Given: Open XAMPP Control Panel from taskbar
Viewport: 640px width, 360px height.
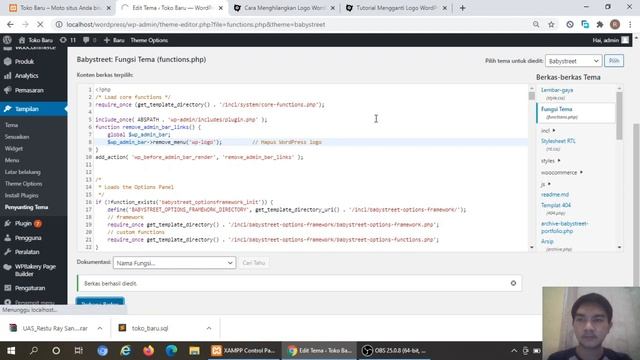Looking at the screenshot, I should coord(244,351).
